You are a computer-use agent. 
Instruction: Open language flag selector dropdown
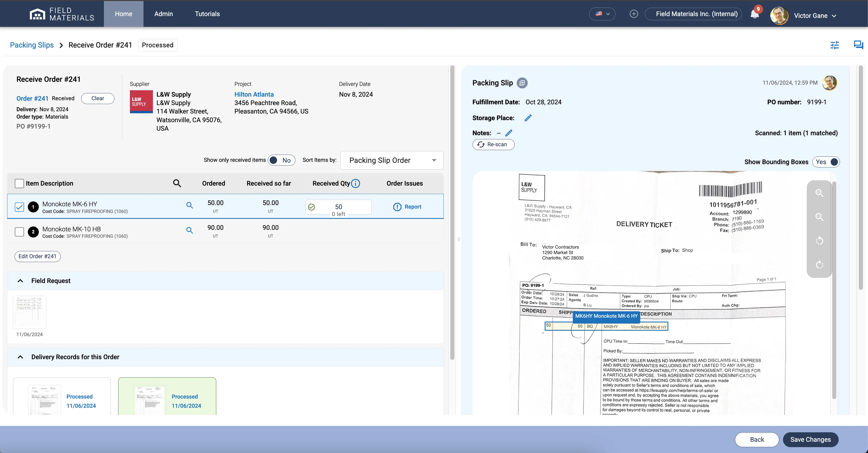coord(602,14)
